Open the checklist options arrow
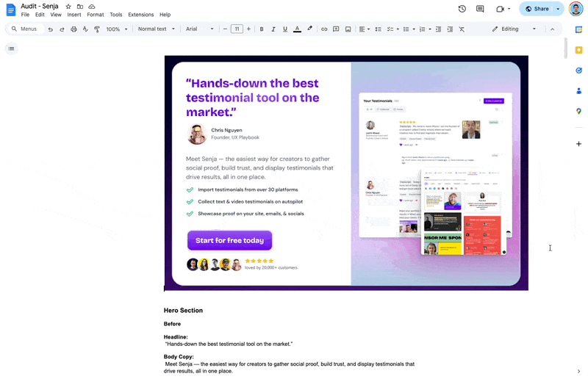The height and width of the screenshot is (379, 588). 398,29
